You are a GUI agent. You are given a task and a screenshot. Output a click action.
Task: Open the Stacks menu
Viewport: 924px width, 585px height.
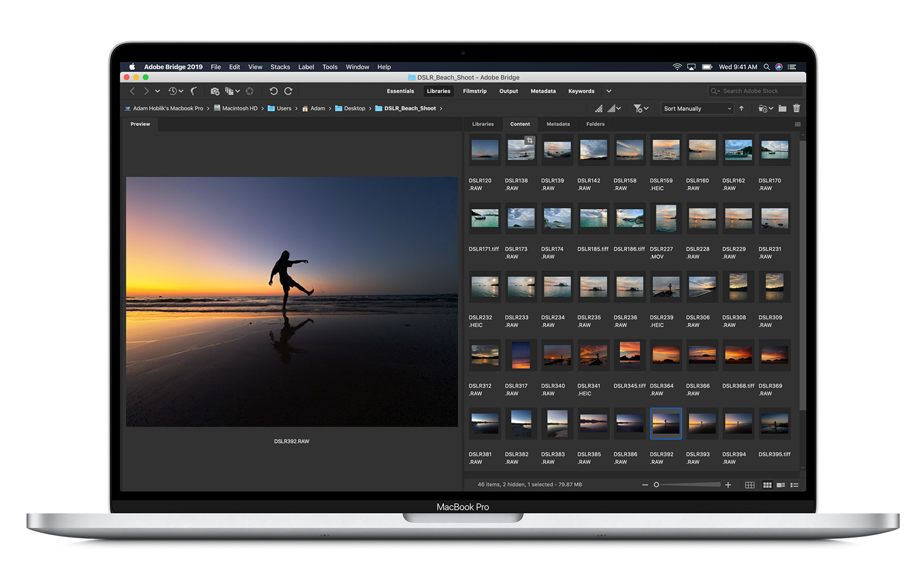(x=280, y=67)
